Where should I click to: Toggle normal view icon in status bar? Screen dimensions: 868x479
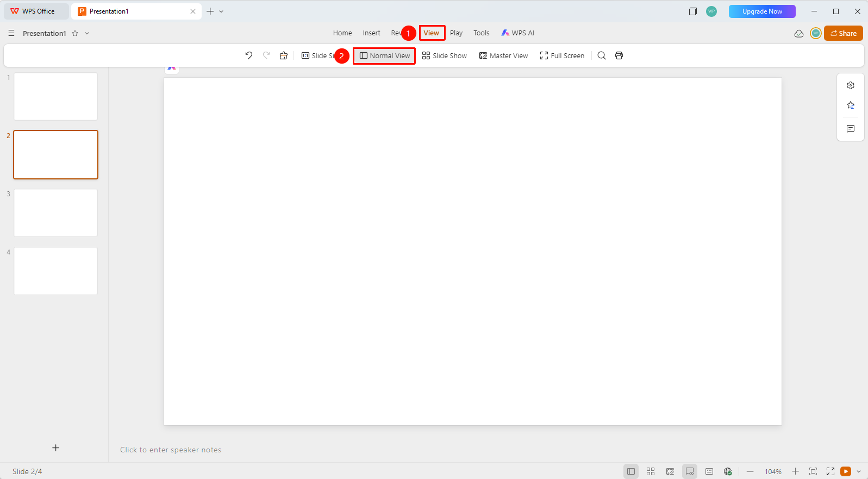[x=631, y=471]
